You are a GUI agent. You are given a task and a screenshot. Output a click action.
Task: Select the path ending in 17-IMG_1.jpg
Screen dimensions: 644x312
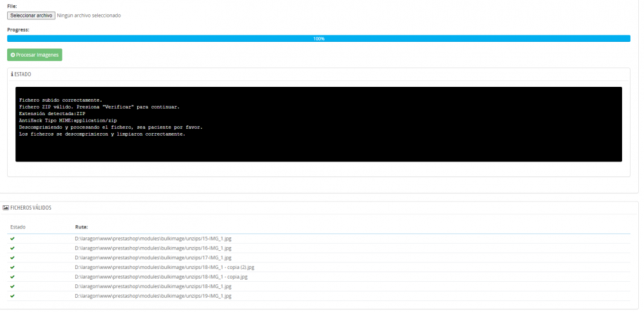point(153,258)
